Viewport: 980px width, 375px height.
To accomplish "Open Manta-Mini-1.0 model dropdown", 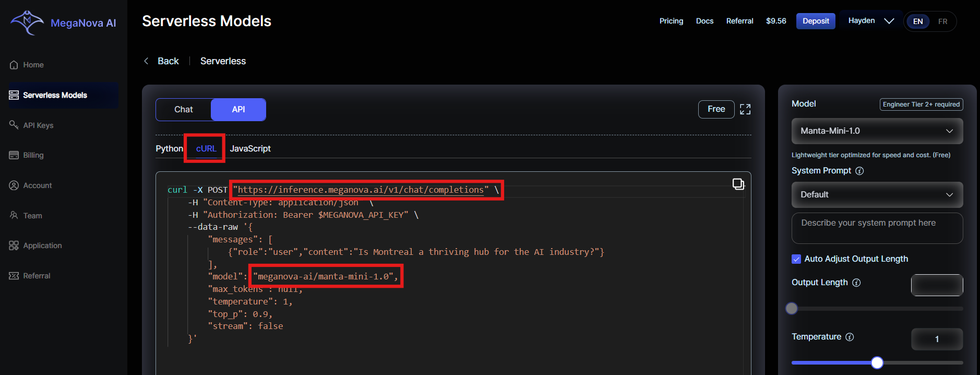I will pyautogui.click(x=877, y=131).
